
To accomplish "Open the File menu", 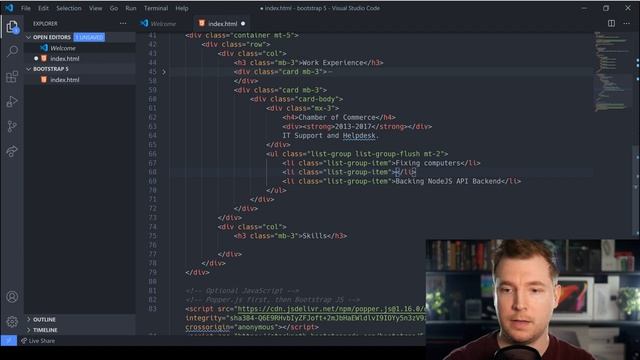I will coord(26,8).
